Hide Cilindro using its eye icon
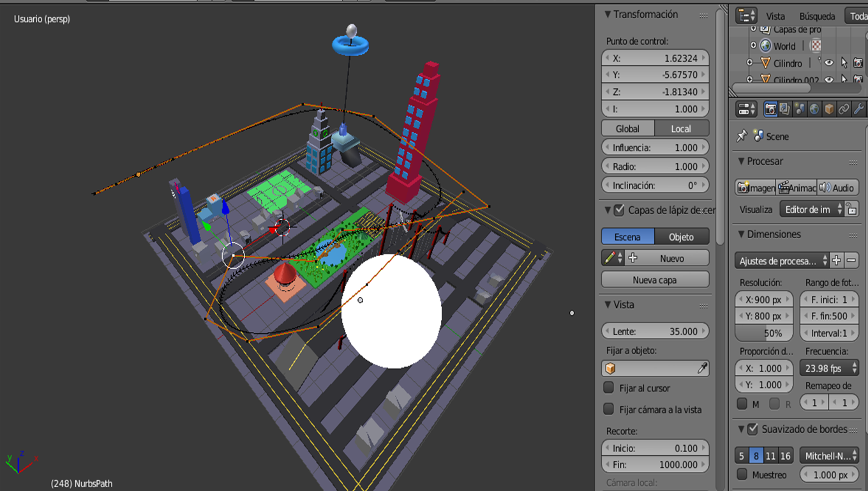 click(828, 63)
